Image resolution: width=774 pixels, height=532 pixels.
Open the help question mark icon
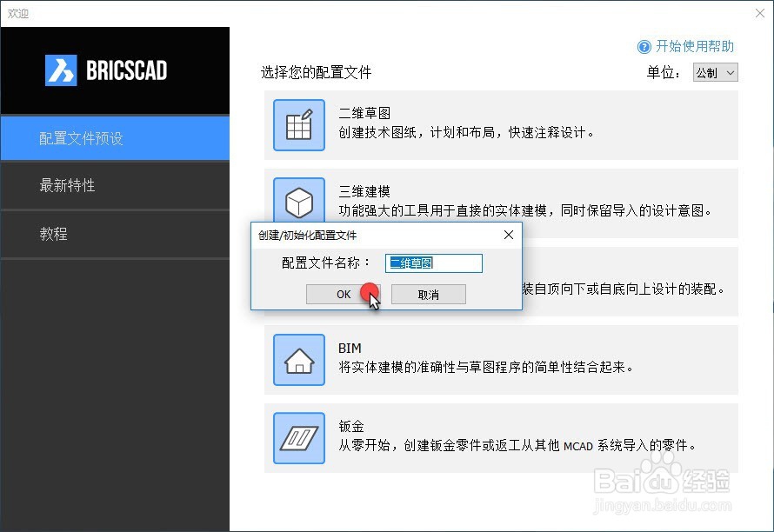coord(644,47)
